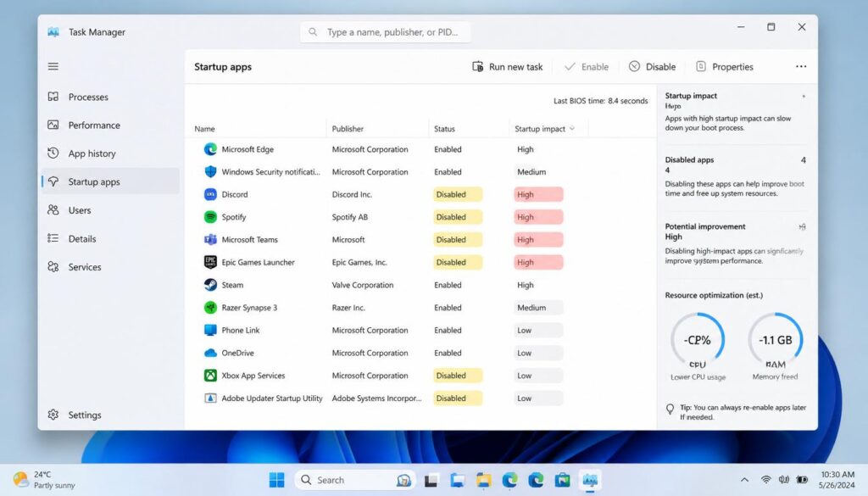Click the CPU usage gauge
868x496 pixels.
point(698,340)
